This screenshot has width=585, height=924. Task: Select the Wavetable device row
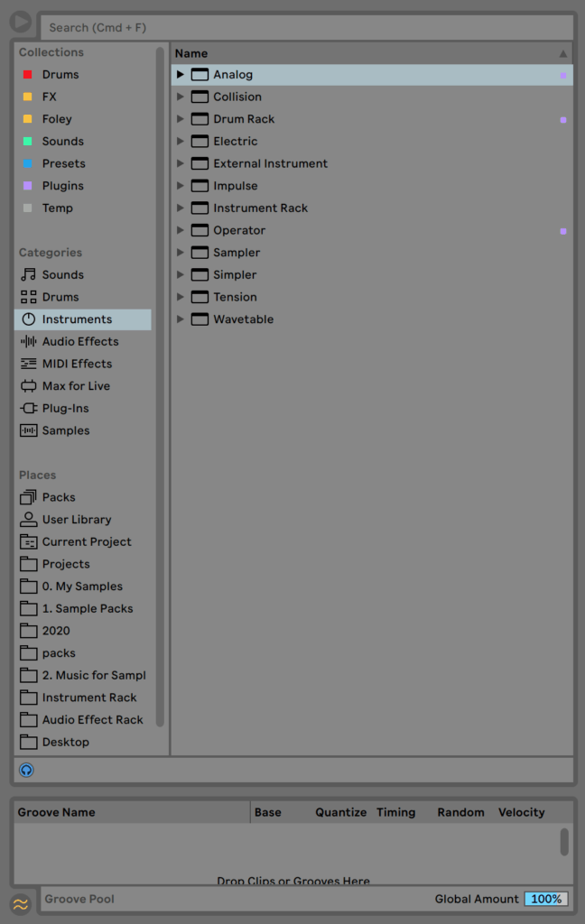click(372, 319)
